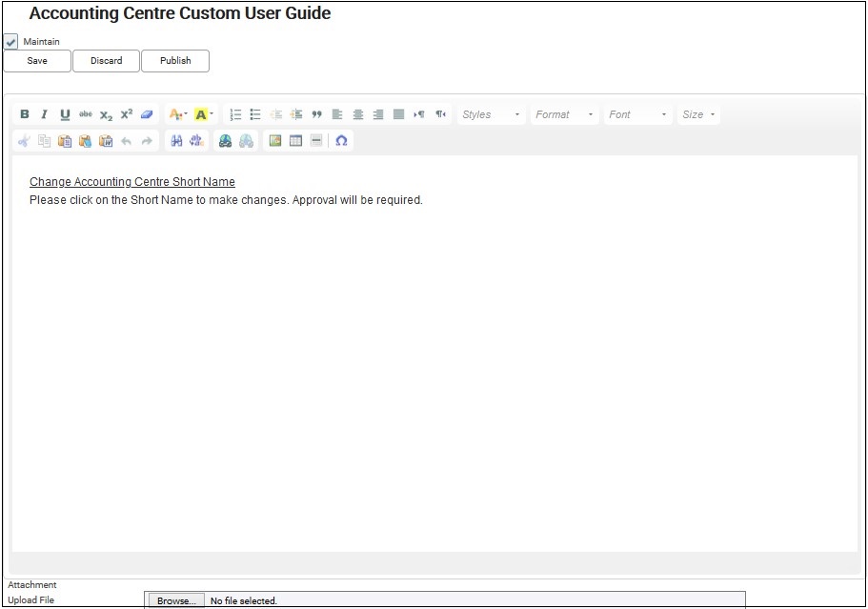Viewport: 868px width, 609px height.
Task: Open the Format dropdown
Action: coord(564,114)
